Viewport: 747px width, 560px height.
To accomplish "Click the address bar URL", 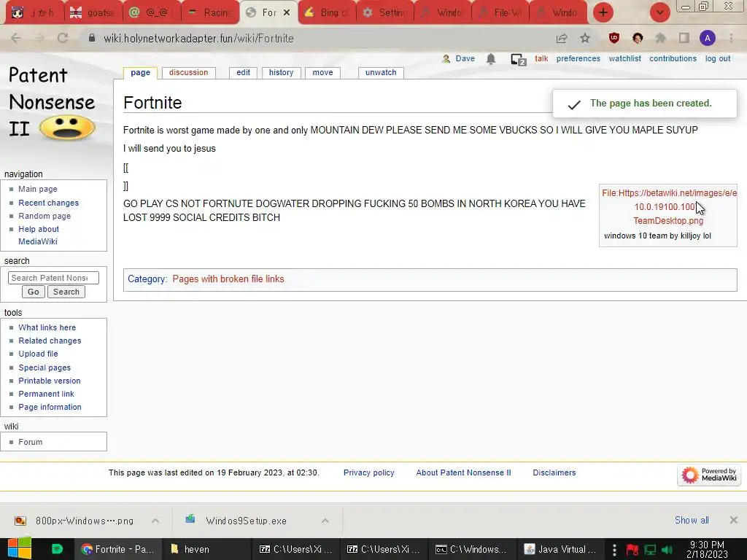I will point(198,39).
